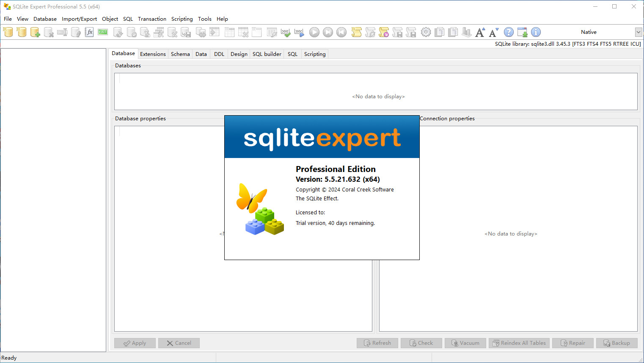The height and width of the screenshot is (363, 644).
Task: Switch to the Extensions tab
Action: pyautogui.click(x=153, y=54)
